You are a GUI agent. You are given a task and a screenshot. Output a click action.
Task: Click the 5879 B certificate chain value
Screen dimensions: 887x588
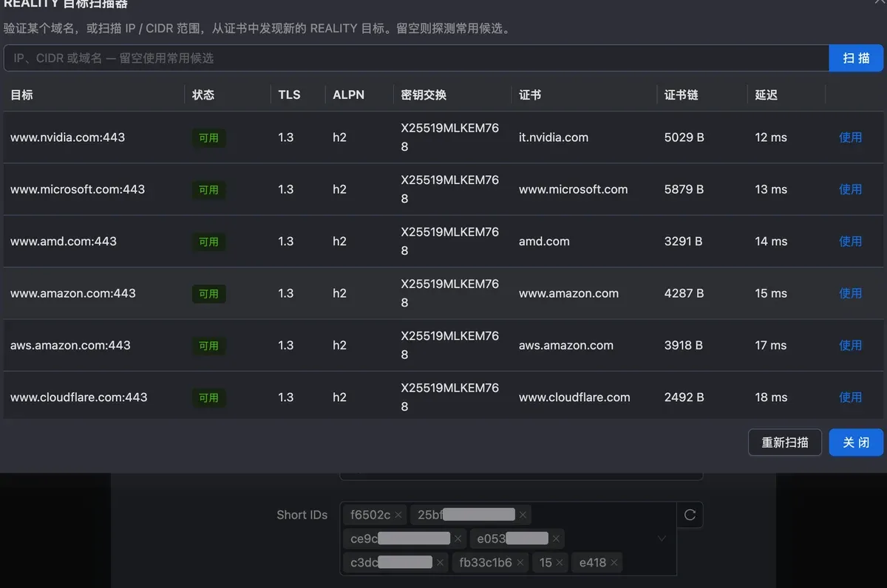(x=684, y=189)
